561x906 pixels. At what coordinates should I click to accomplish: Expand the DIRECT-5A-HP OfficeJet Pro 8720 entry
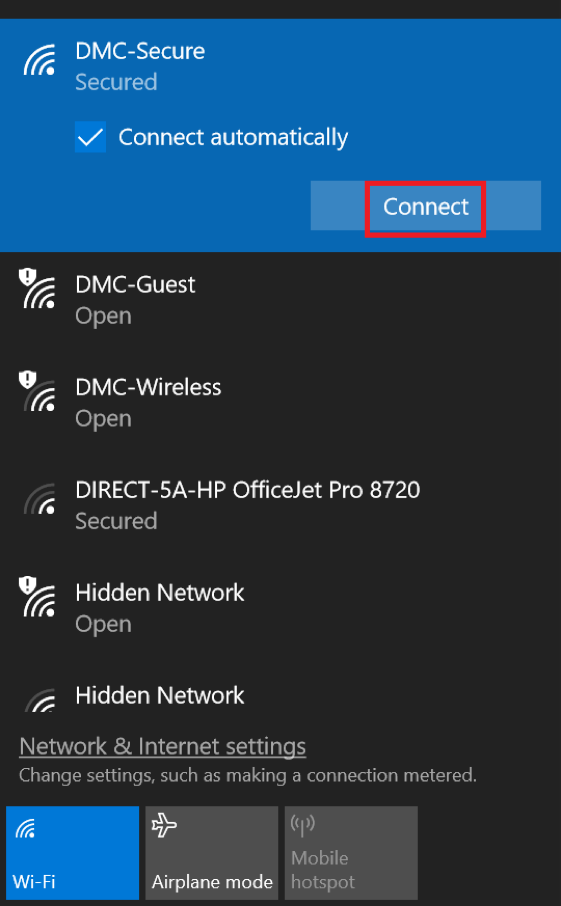[280, 506]
